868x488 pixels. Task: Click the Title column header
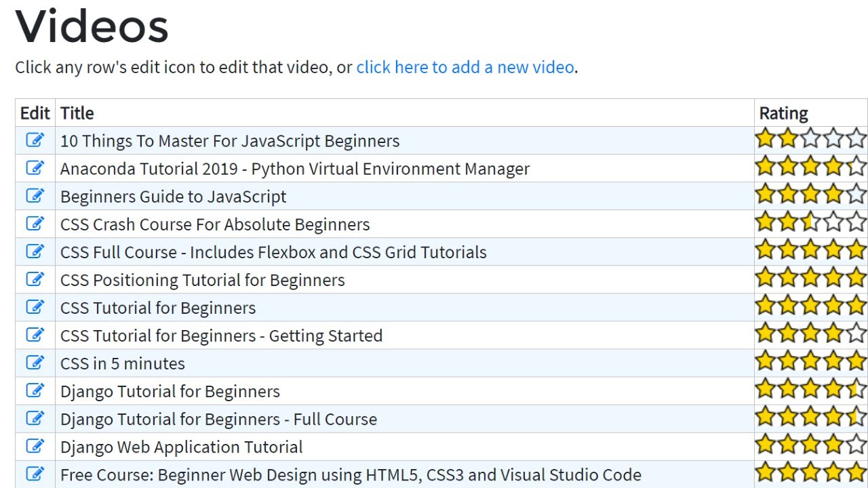pos(77,113)
